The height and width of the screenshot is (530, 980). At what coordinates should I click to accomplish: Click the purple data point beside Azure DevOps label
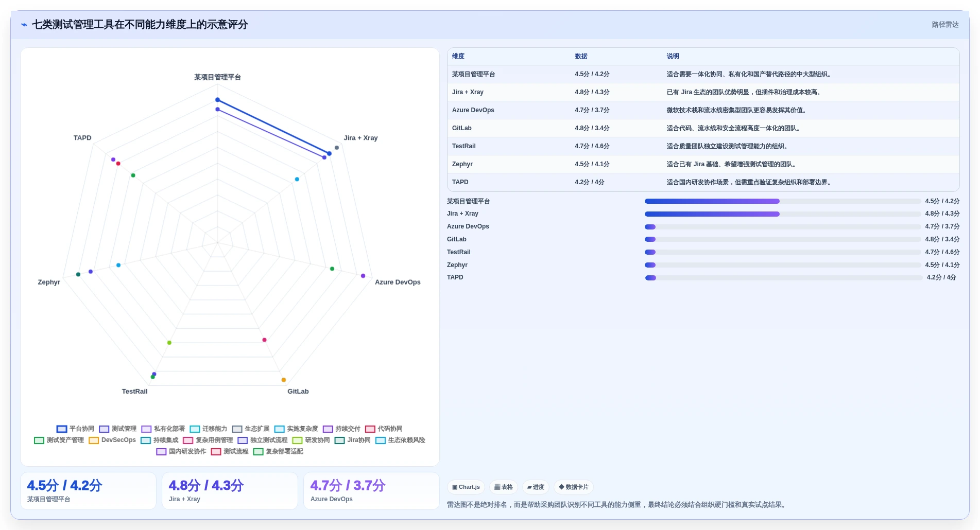pos(363,276)
